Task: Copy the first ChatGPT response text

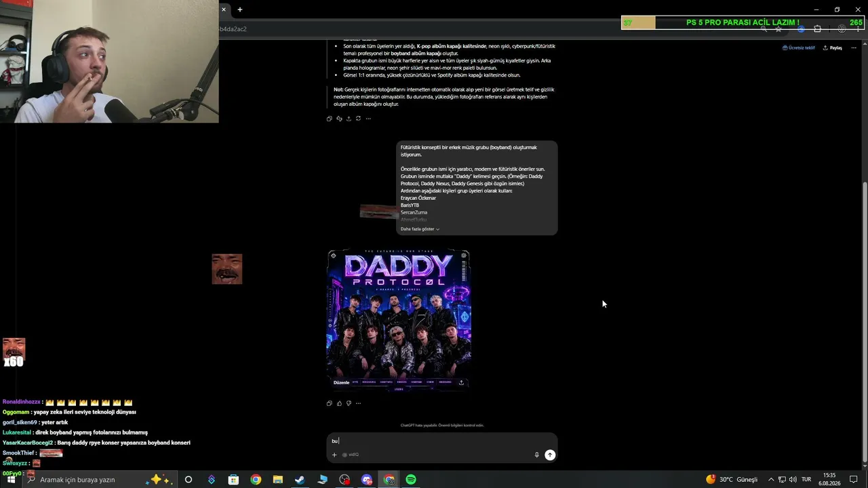Action: click(x=330, y=119)
